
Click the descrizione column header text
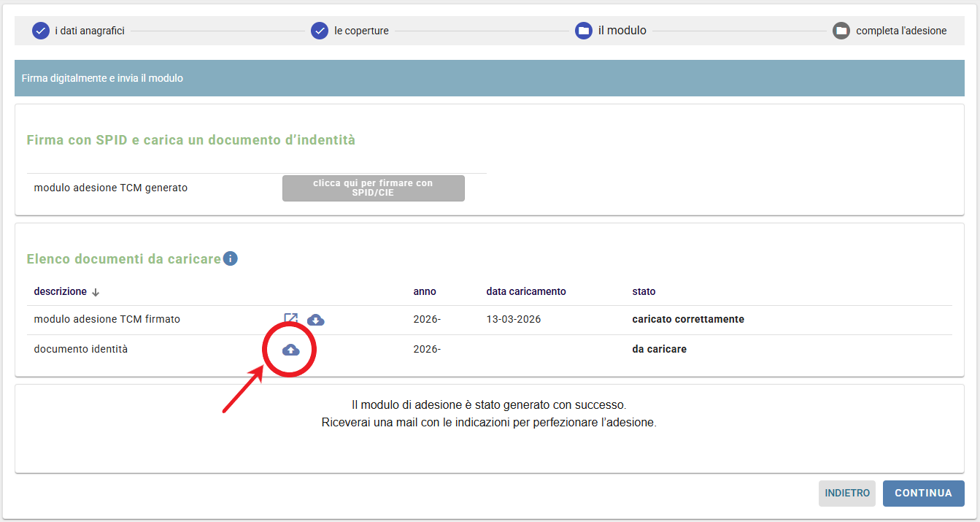pos(60,291)
